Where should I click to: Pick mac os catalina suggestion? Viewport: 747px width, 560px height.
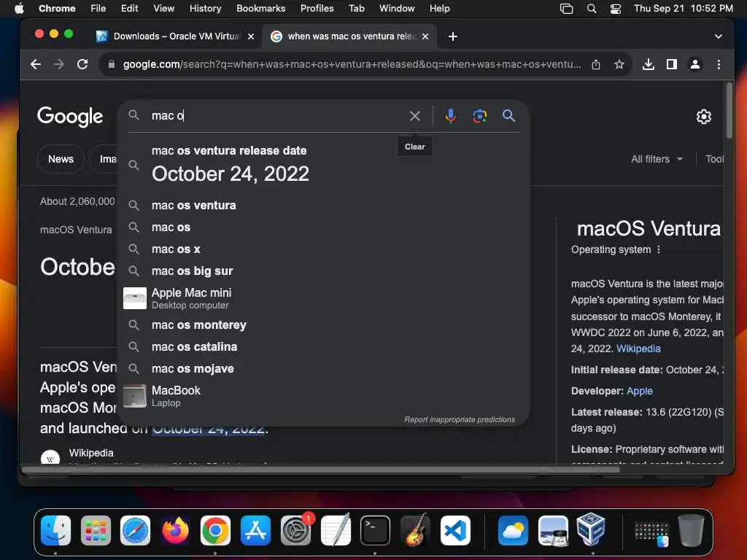pos(324,346)
